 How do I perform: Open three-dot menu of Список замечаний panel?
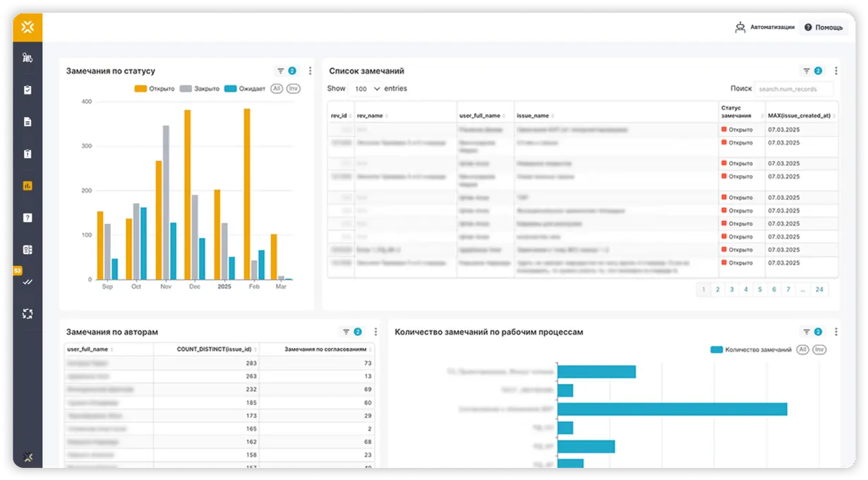coord(836,71)
